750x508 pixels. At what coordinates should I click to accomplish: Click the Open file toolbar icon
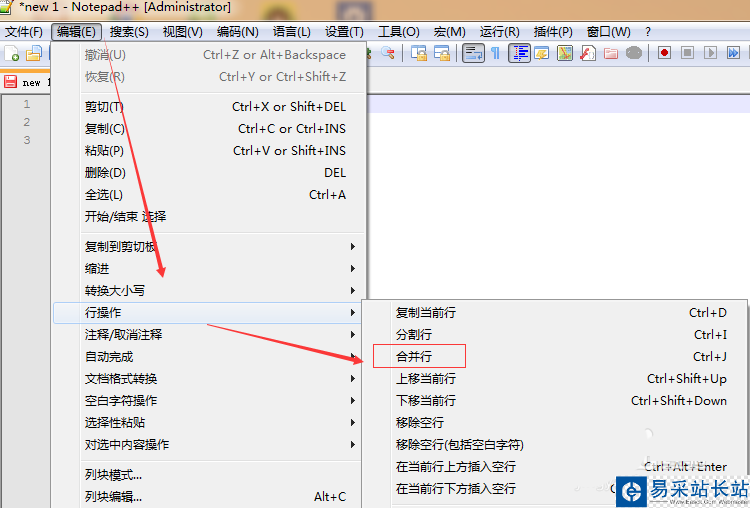[34, 53]
